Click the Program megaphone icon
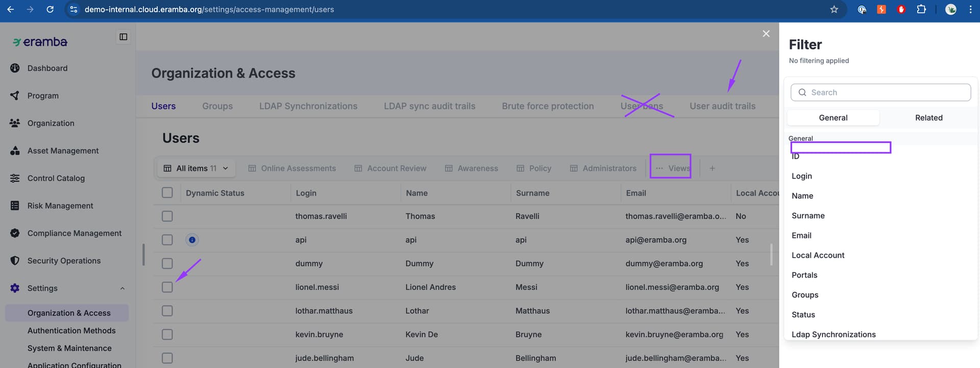The width and height of the screenshot is (980, 368). coord(15,95)
